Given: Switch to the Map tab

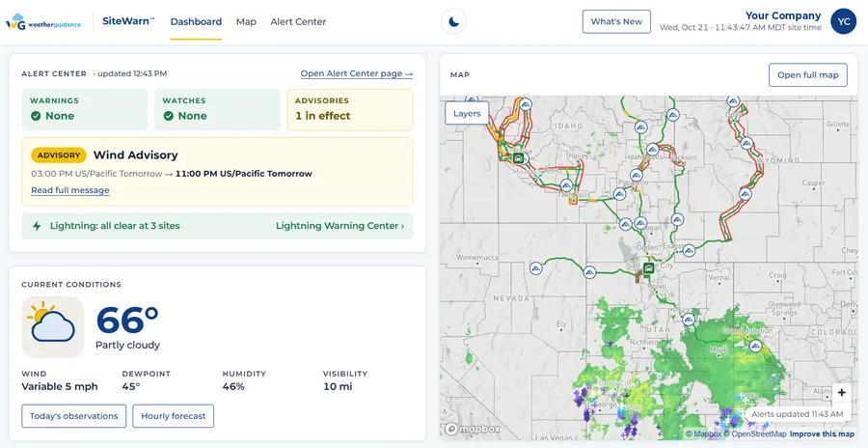Looking at the screenshot, I should (246, 21).
